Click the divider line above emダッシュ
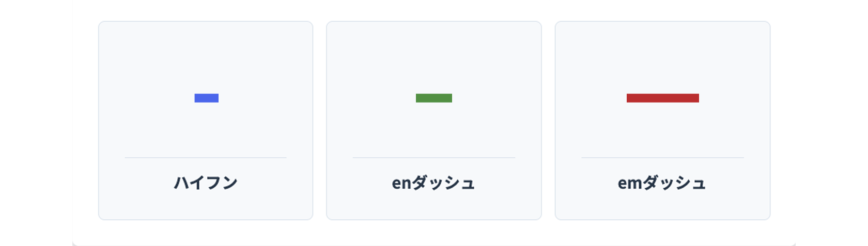Image resolution: width=868 pixels, height=246 pixels. pyautogui.click(x=662, y=157)
